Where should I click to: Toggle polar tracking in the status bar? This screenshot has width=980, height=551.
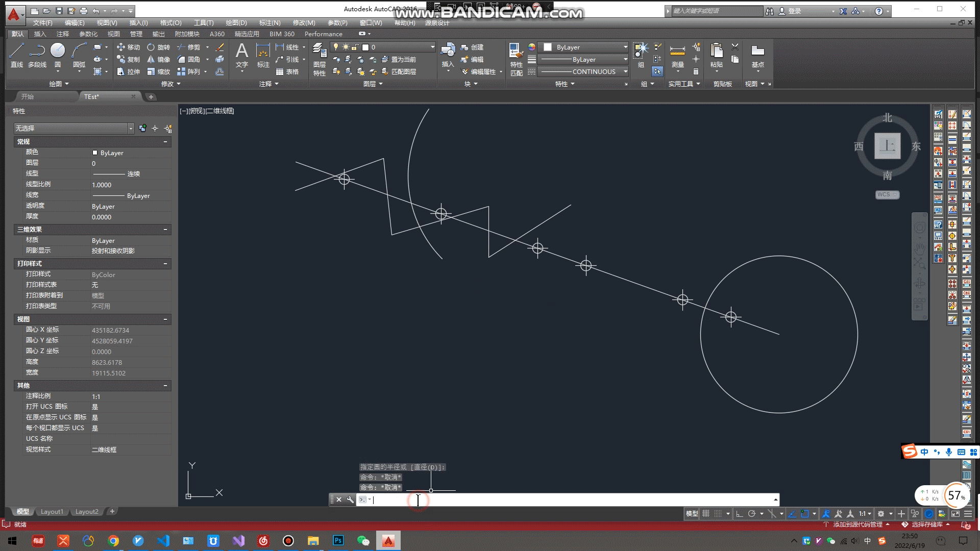click(751, 514)
